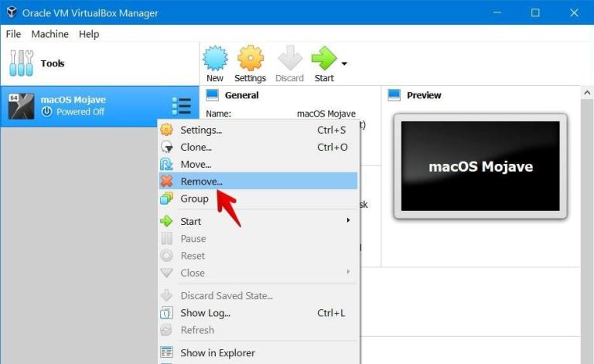Click the red X icon beside Remove...
The width and height of the screenshot is (594, 364).
[x=167, y=182]
